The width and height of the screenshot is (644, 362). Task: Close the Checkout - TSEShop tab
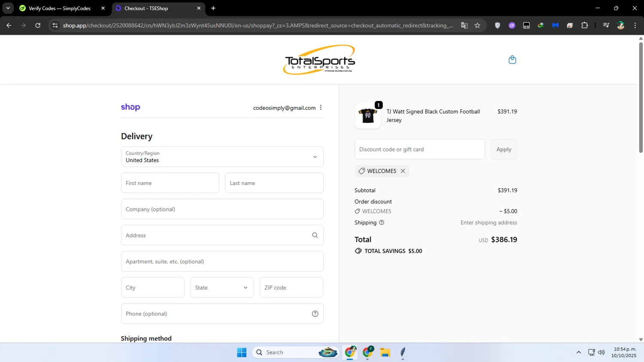tap(199, 8)
